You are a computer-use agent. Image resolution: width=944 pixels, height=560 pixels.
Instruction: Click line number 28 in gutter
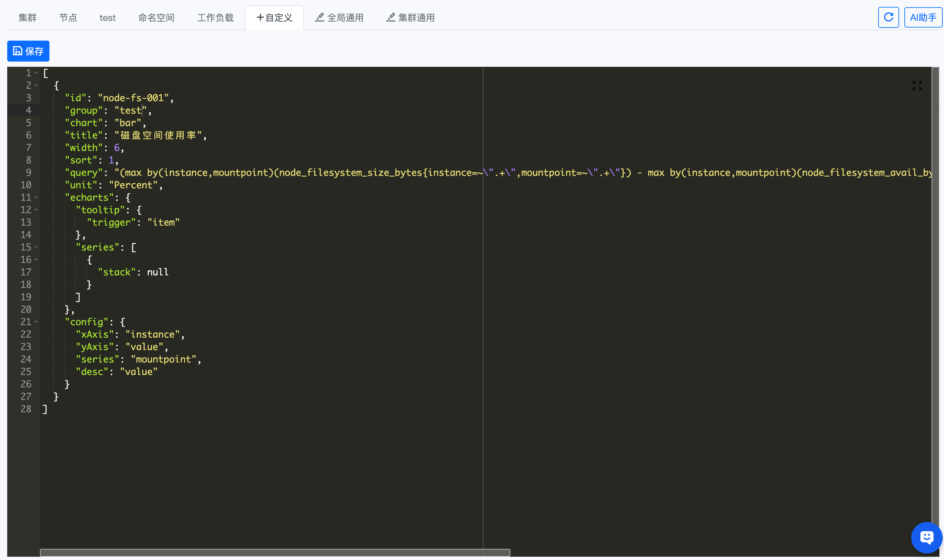26,409
